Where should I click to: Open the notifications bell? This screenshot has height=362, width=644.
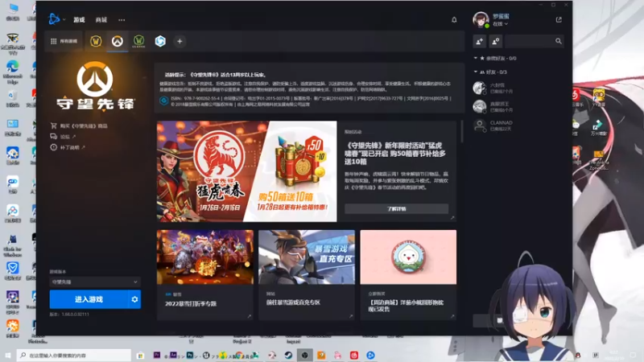pyautogui.click(x=454, y=19)
